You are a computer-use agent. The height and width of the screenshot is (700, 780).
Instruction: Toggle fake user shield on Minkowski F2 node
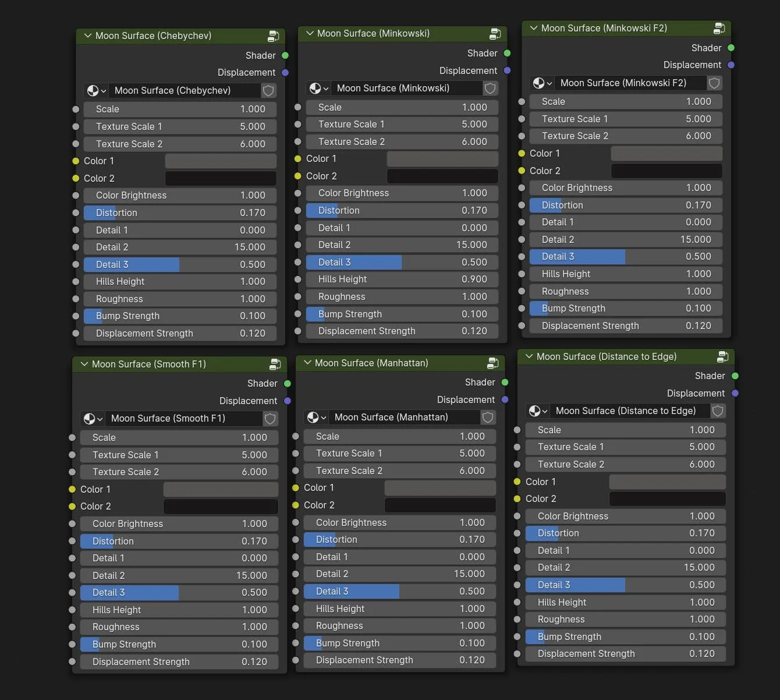[x=714, y=83]
